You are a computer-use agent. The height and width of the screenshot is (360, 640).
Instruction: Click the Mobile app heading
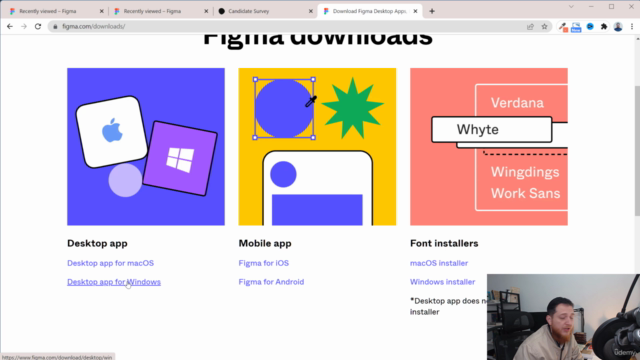pyautogui.click(x=265, y=243)
